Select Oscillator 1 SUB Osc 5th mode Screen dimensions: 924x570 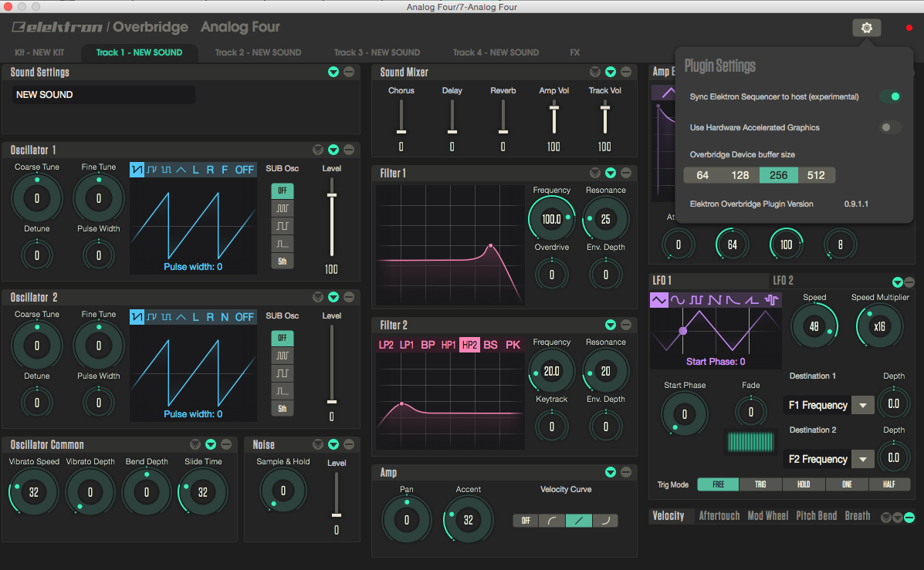pos(283,261)
